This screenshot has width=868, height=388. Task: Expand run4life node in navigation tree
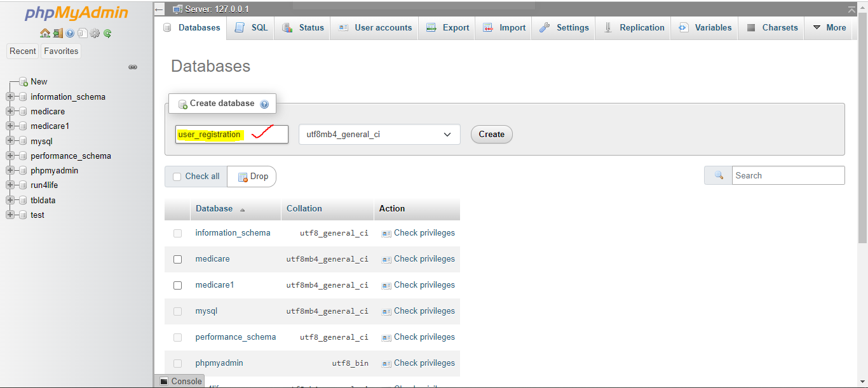click(10, 185)
